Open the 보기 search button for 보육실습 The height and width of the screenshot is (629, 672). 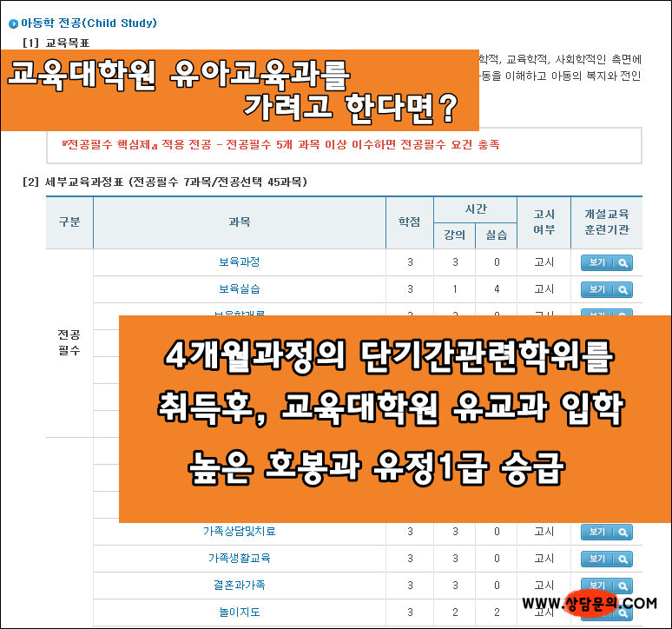click(606, 289)
